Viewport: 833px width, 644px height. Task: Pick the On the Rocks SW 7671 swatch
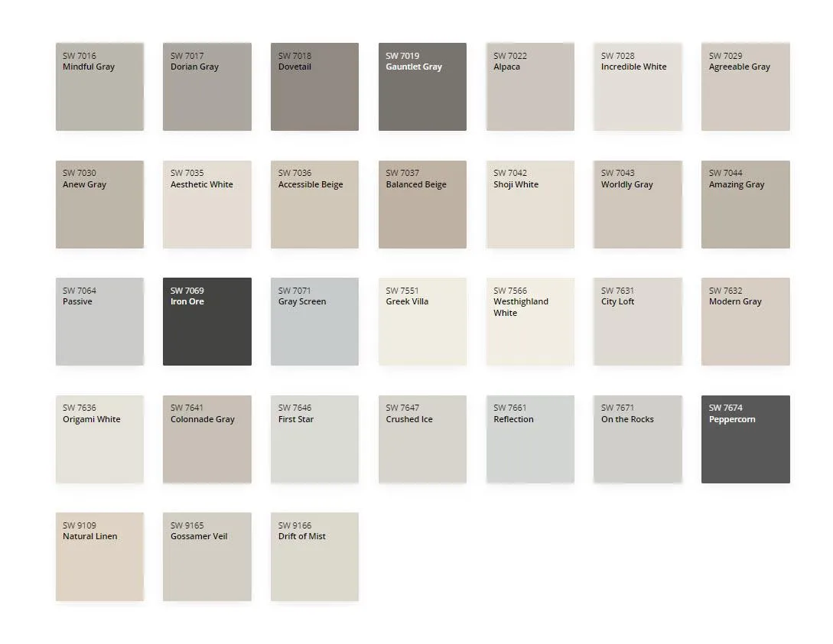tap(638, 440)
